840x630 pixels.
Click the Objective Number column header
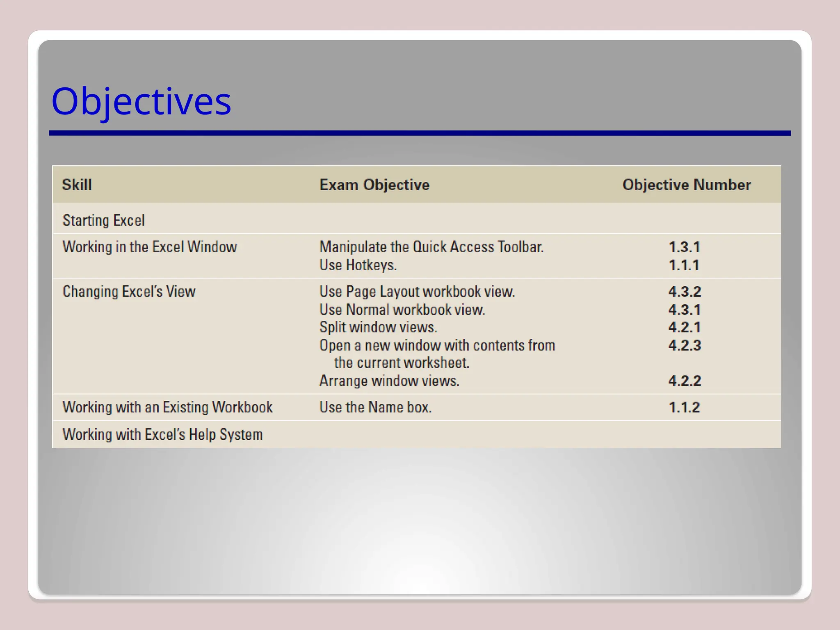point(686,185)
